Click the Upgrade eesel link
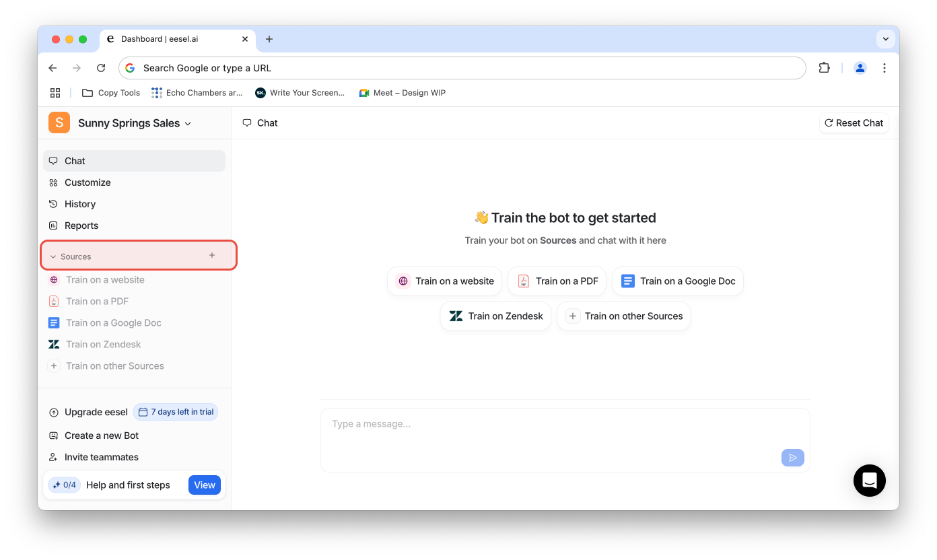The image size is (937, 560). 88,412
